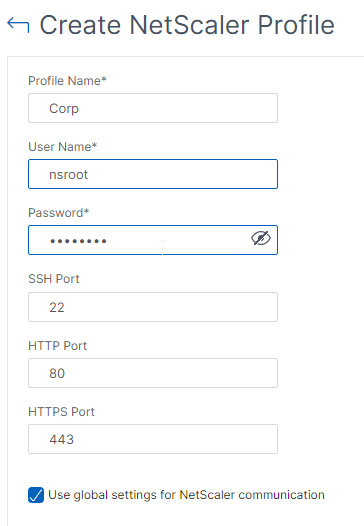Click the HTTP Port field showing 80
The height and width of the screenshot is (526, 364).
click(x=153, y=373)
